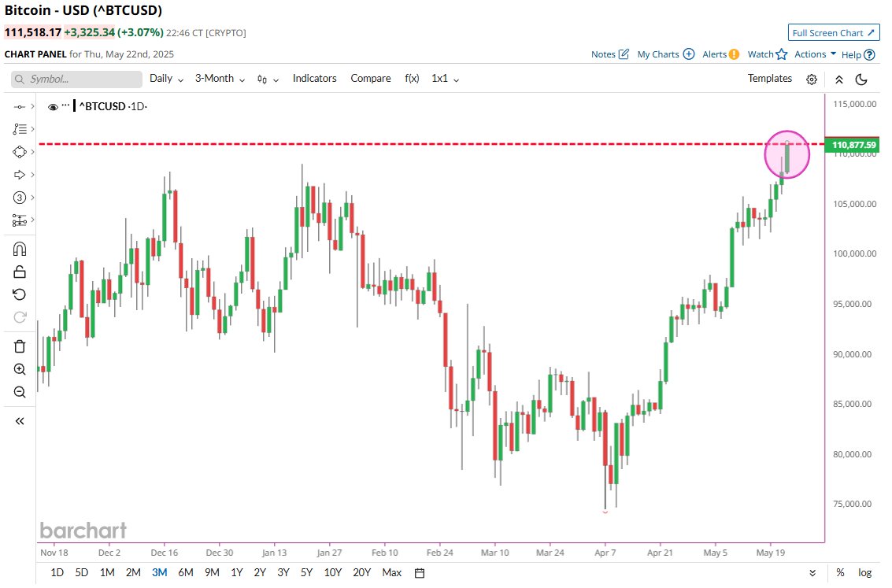The width and height of the screenshot is (892, 588).
Task: Open the Indicators menu
Action: (315, 79)
